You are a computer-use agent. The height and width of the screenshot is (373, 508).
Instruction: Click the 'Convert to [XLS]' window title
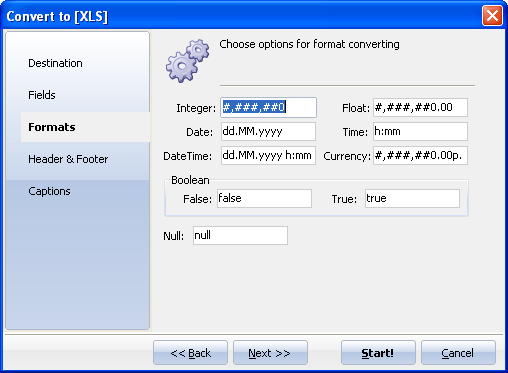(57, 16)
